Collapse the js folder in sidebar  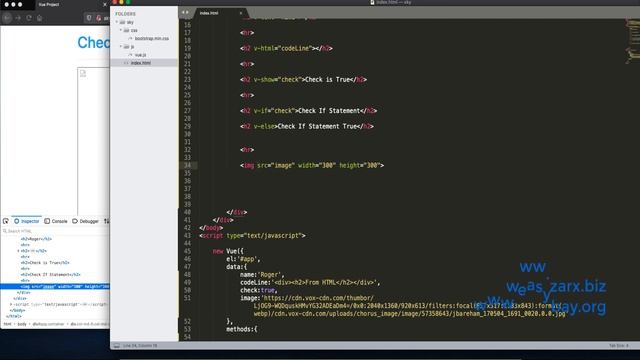point(121,47)
